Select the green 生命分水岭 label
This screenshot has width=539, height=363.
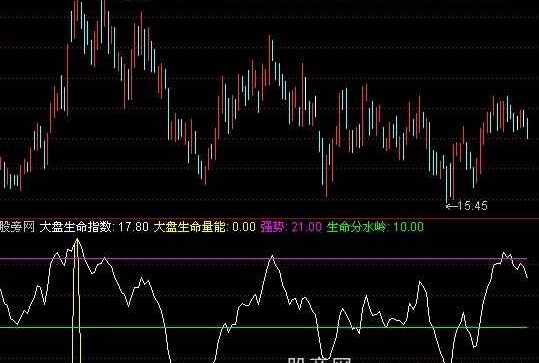click(356, 227)
